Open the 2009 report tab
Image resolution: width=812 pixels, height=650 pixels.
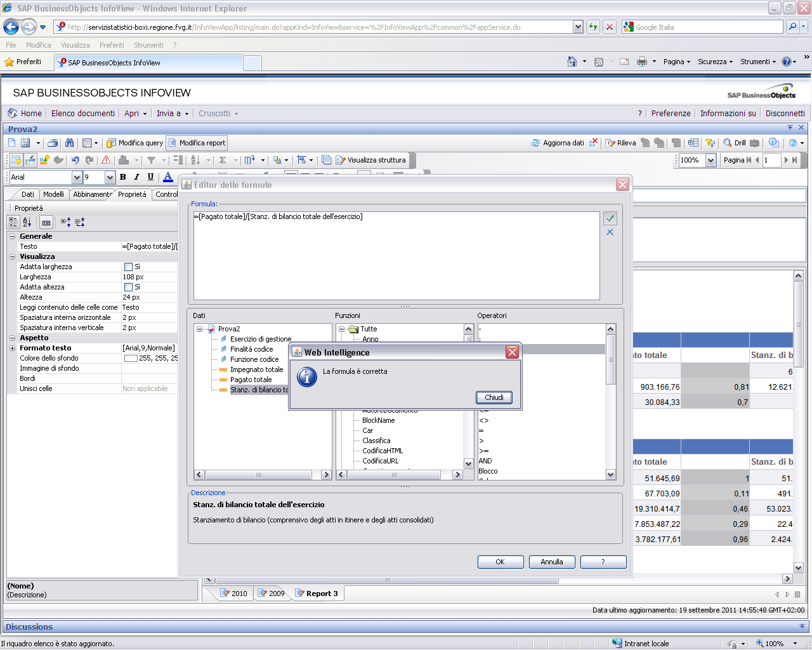(271, 594)
